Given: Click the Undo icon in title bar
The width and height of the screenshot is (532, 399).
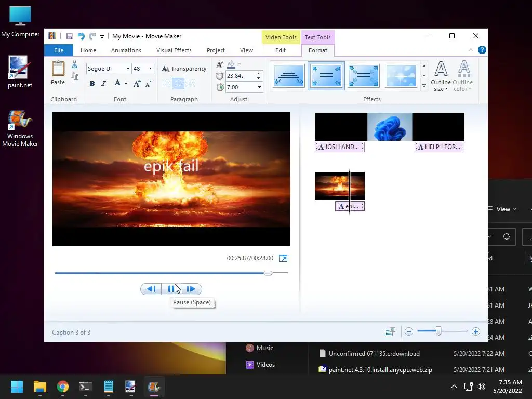Looking at the screenshot, I should pos(81,36).
